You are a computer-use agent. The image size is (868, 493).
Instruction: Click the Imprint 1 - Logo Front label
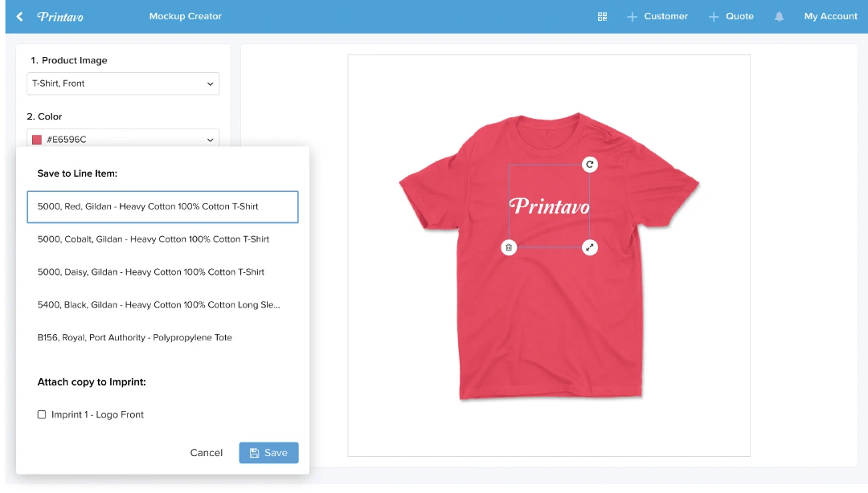[97, 414]
